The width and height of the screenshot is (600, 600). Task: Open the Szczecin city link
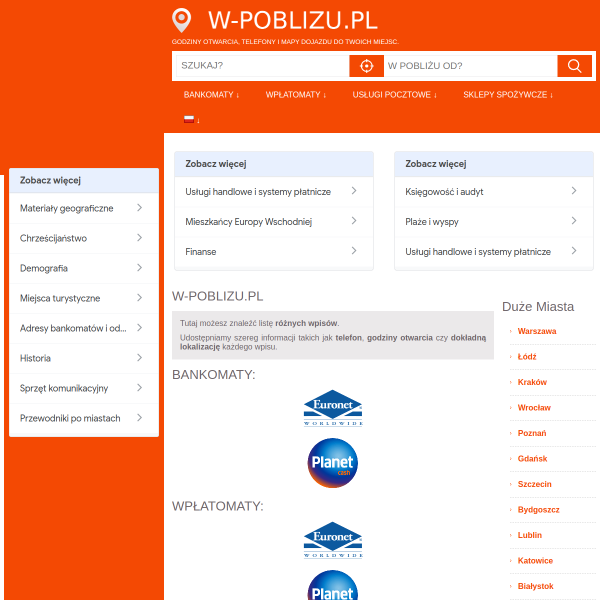pos(534,484)
